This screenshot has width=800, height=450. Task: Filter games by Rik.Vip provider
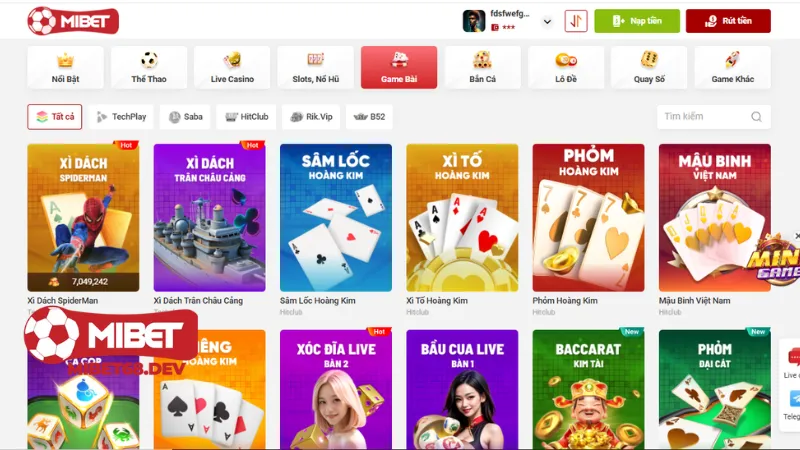311,117
